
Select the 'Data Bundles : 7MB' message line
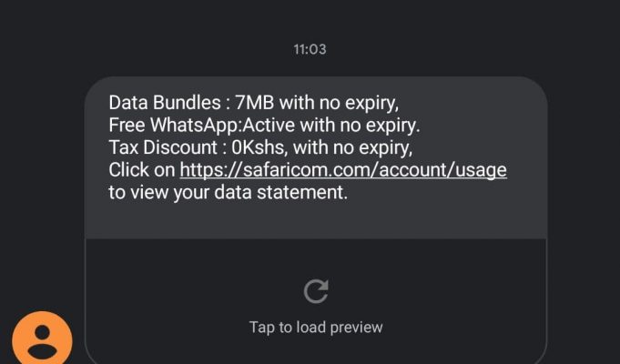coord(254,103)
